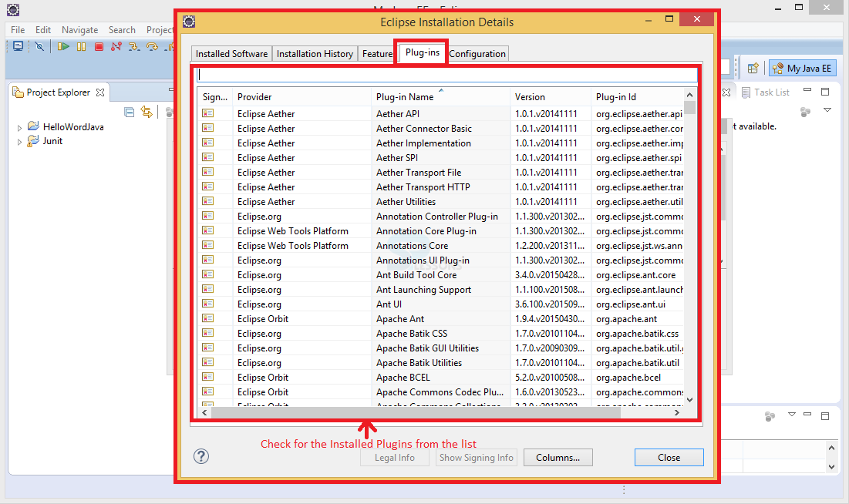This screenshot has height=504, width=849.
Task: Open the File menu
Action: [x=18, y=30]
